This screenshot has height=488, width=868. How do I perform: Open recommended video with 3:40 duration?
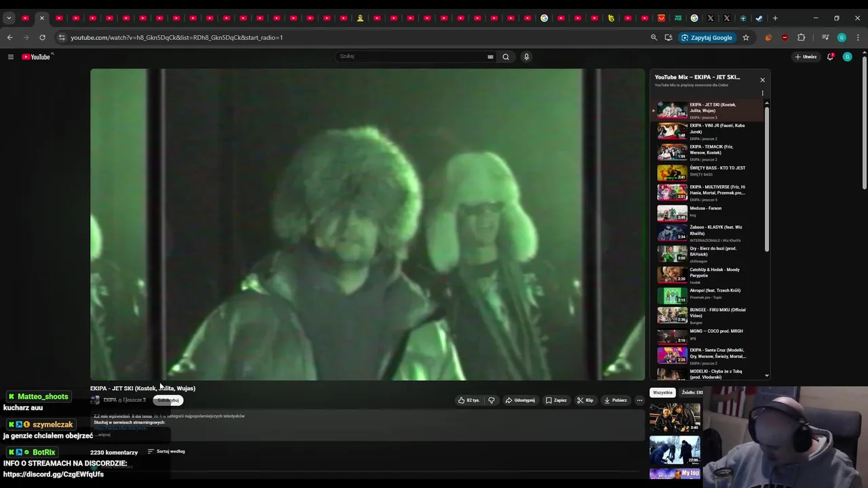click(675, 418)
